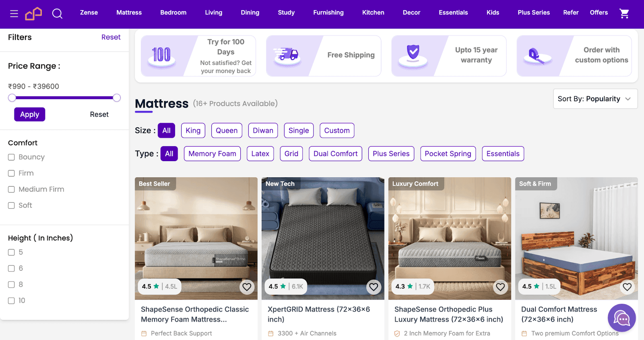Click the heart icon on Dual Comfort Mattress
The width and height of the screenshot is (644, 340).
[627, 287]
